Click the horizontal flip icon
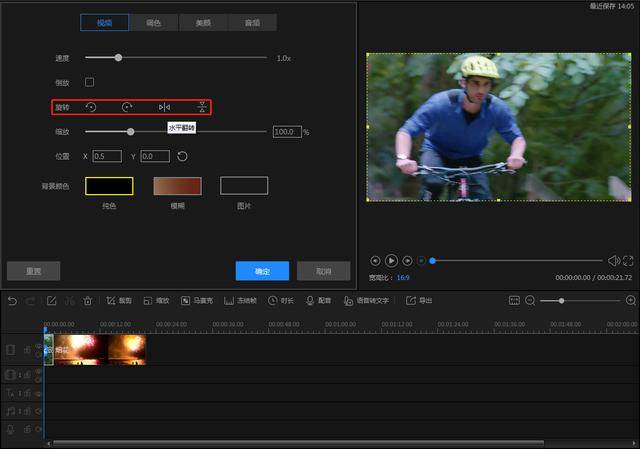The width and height of the screenshot is (640, 449). (164, 107)
